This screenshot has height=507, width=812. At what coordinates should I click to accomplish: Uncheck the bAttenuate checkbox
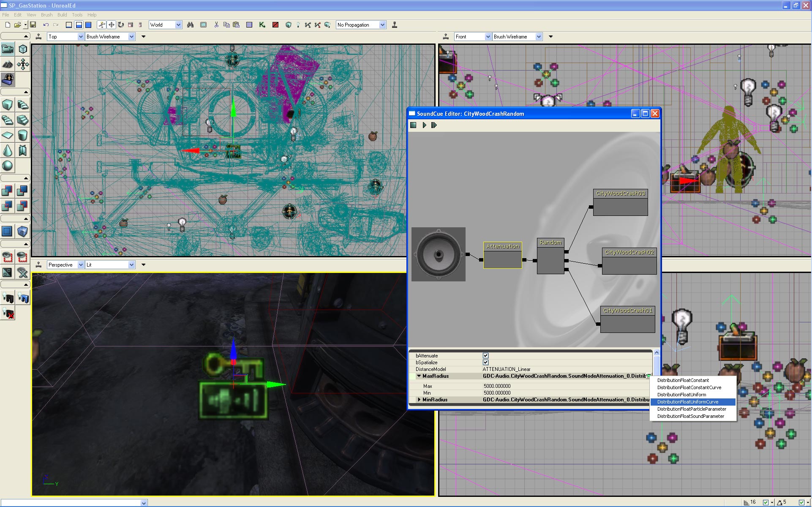(x=485, y=356)
